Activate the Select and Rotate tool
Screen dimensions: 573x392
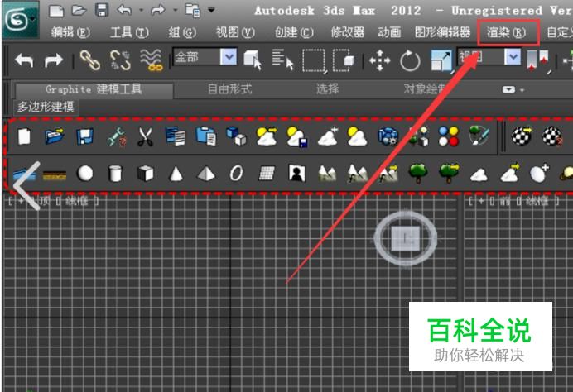(x=410, y=61)
